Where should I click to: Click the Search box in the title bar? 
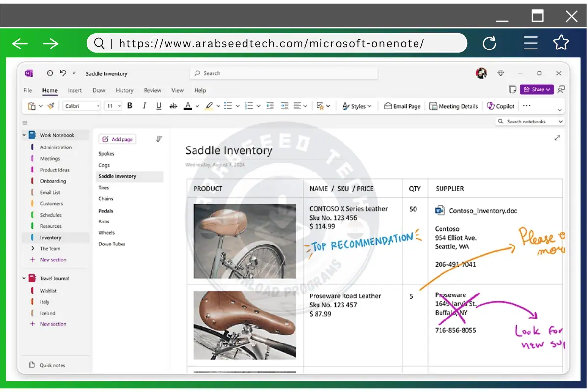pyautogui.click(x=283, y=73)
